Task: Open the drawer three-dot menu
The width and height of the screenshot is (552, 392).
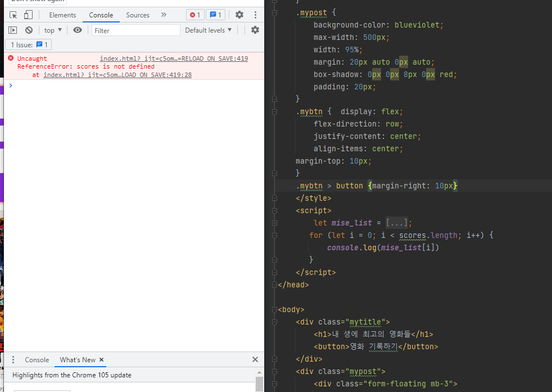Action: click(x=13, y=359)
